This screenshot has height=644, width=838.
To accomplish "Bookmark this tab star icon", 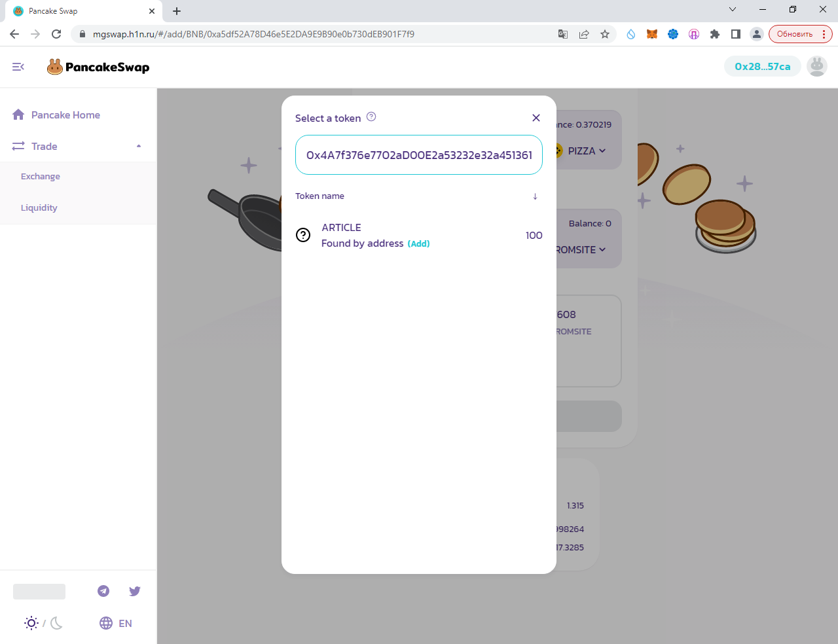I will coord(605,34).
